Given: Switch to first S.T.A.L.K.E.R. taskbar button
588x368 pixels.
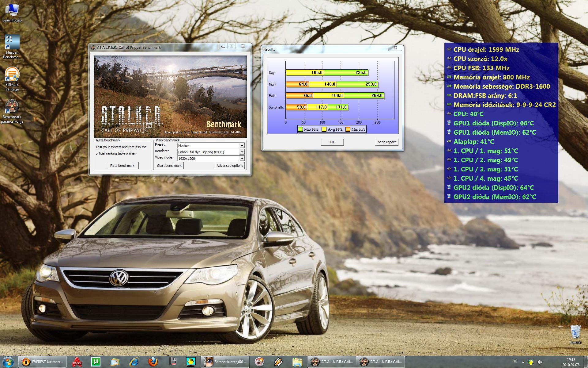Looking at the screenshot, I should point(332,362).
